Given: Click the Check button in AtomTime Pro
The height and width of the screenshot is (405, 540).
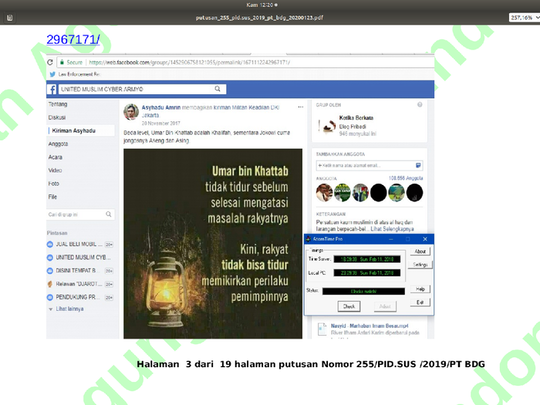Looking at the screenshot, I should click(349, 306).
